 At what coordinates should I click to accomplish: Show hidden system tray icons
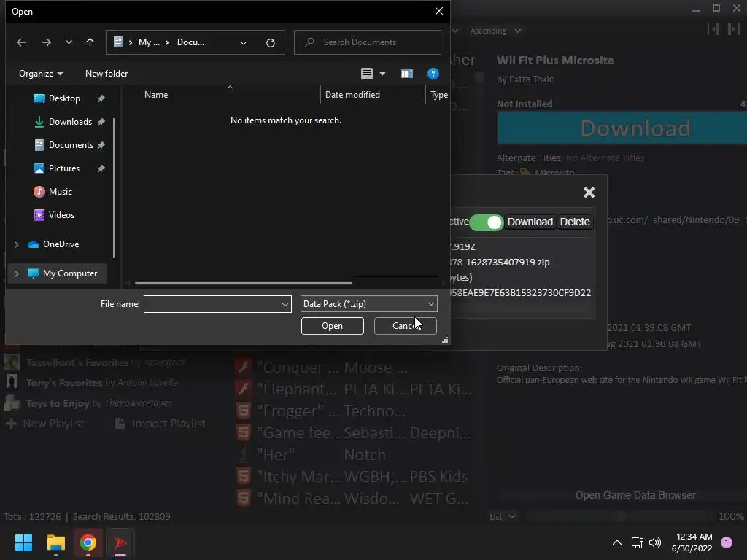pyautogui.click(x=617, y=542)
